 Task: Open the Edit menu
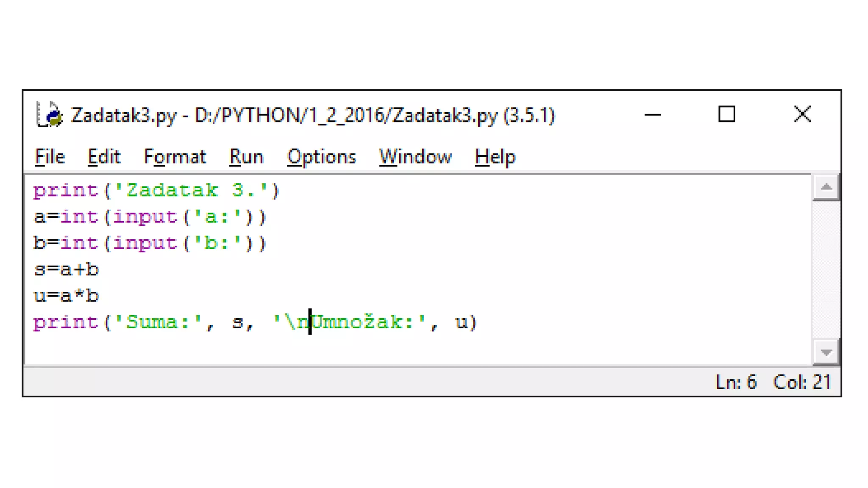[x=104, y=157]
